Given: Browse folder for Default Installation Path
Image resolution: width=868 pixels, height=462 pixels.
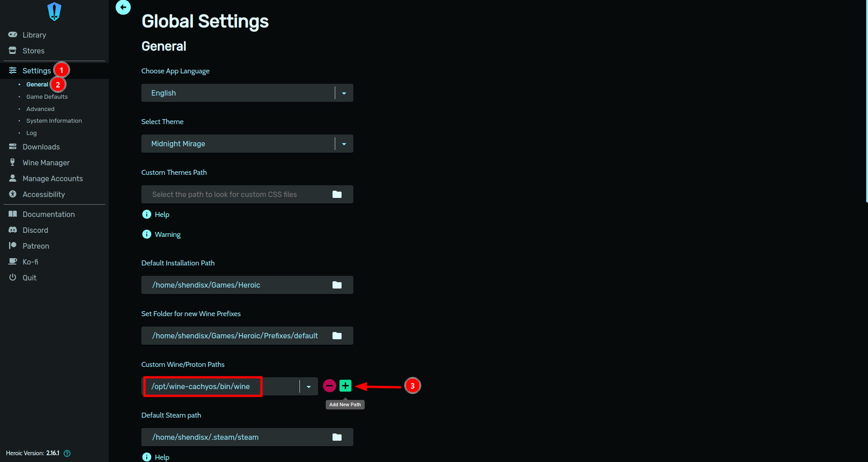Looking at the screenshot, I should (337, 285).
